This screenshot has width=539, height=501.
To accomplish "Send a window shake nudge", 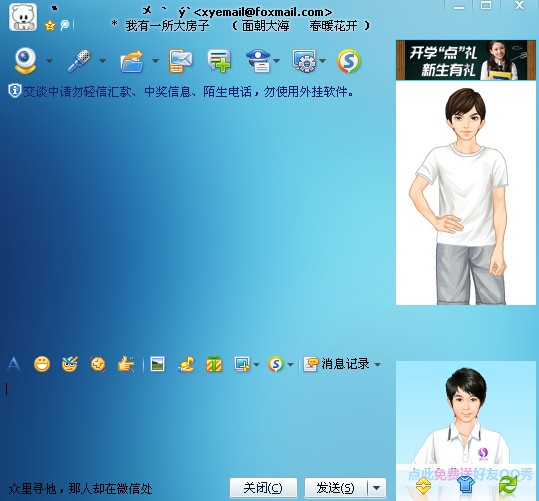I will [126, 364].
